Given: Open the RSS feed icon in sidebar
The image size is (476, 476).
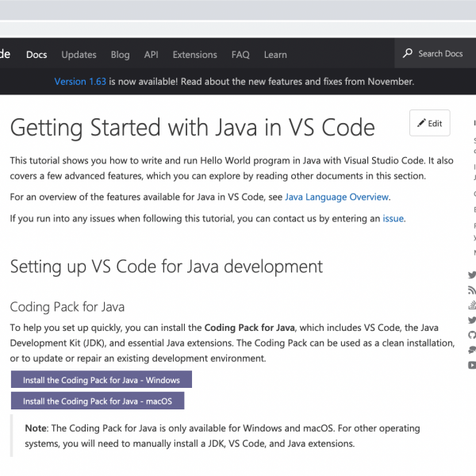Looking at the screenshot, I should pyautogui.click(x=473, y=290).
